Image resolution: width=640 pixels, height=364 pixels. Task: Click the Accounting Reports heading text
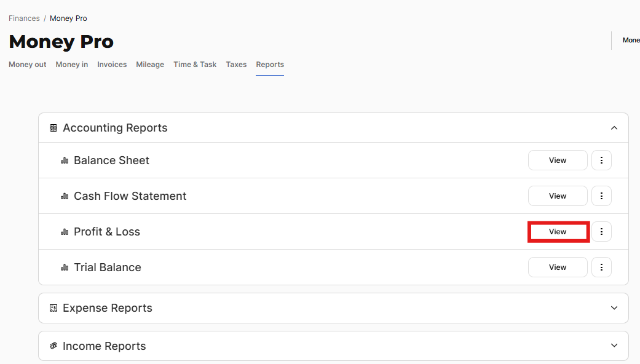coord(115,128)
